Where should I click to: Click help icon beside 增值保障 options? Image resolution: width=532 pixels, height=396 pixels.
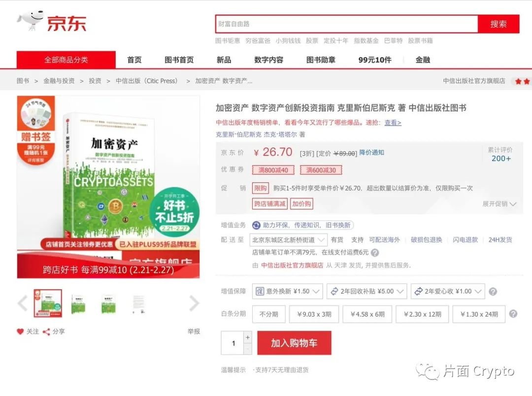493,292
